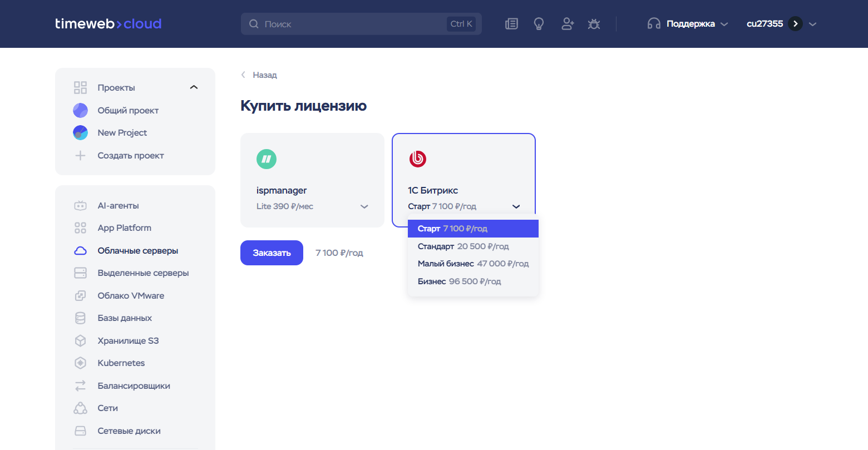This screenshot has height=450, width=868.
Task: Click the add user icon in header
Action: [567, 24]
